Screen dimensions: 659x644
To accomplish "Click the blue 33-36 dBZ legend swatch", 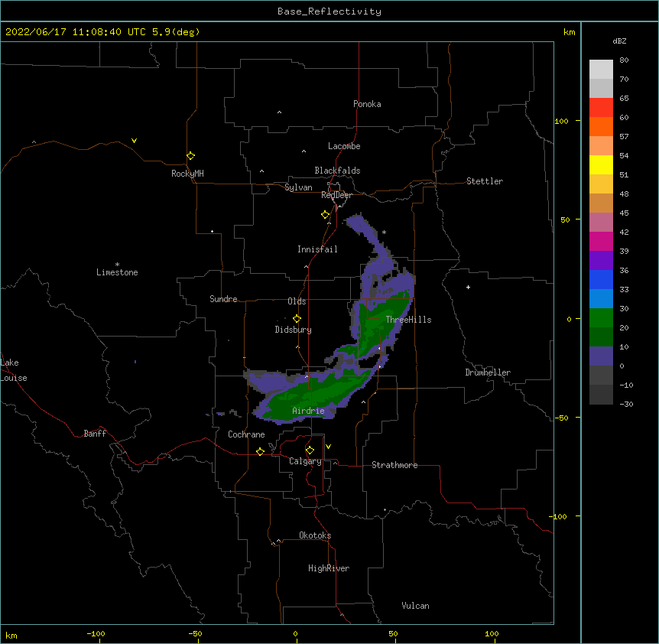I will [x=601, y=279].
